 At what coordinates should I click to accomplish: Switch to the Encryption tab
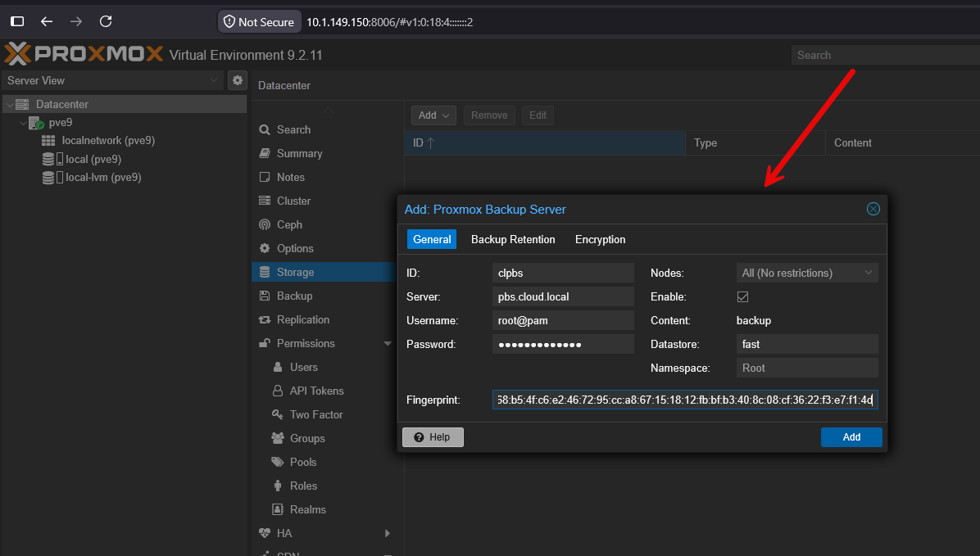point(600,239)
